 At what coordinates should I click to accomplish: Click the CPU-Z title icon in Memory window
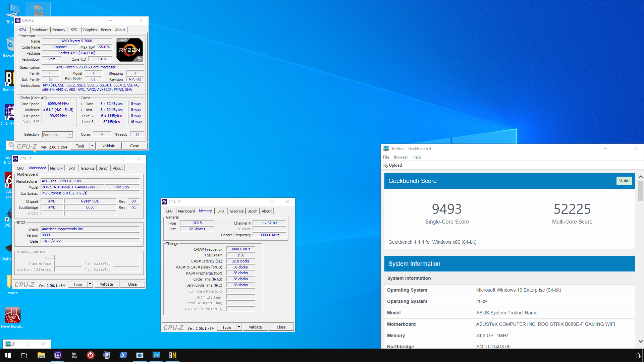click(x=164, y=202)
